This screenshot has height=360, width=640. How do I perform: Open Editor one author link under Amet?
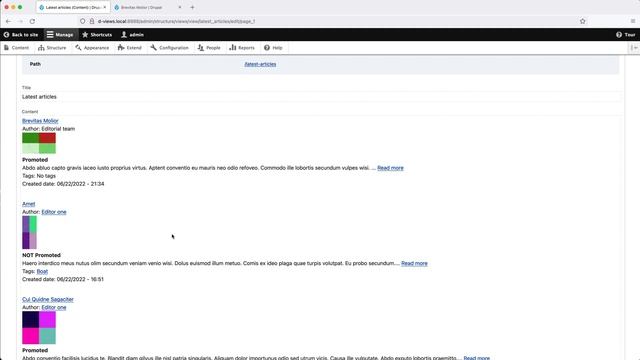(x=54, y=212)
